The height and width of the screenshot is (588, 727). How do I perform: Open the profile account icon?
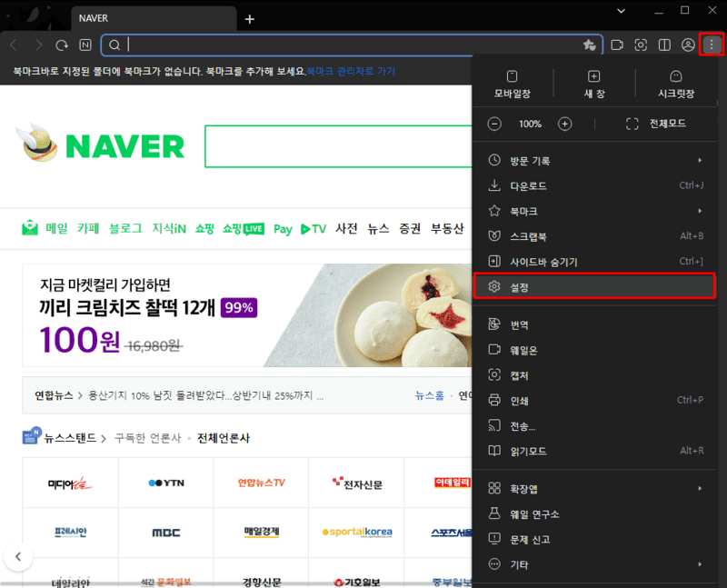click(x=688, y=45)
